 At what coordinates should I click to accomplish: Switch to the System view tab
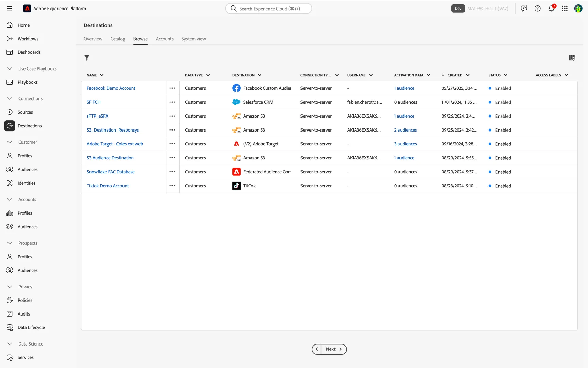click(194, 39)
